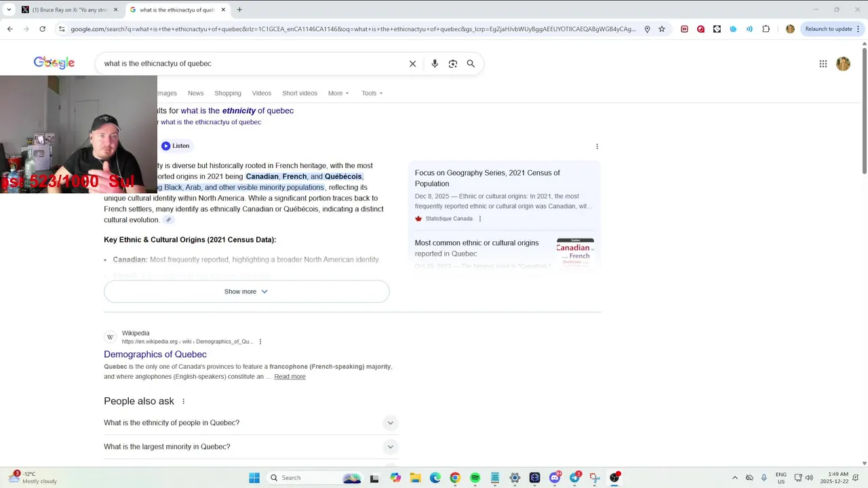The height and width of the screenshot is (488, 868).
Task: Open the Wikipedia result three-dot menu
Action: (260, 342)
